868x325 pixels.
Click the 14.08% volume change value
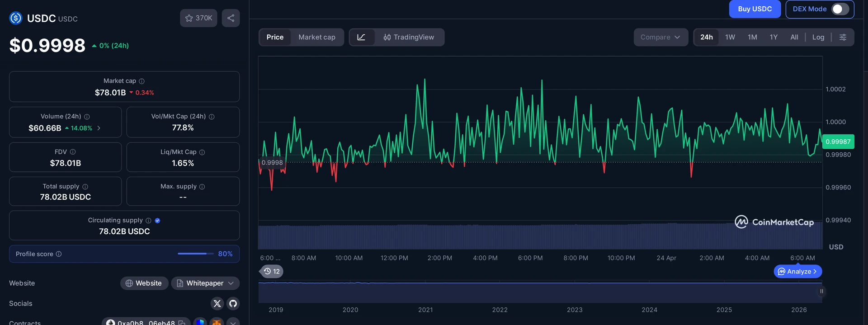[x=81, y=128]
